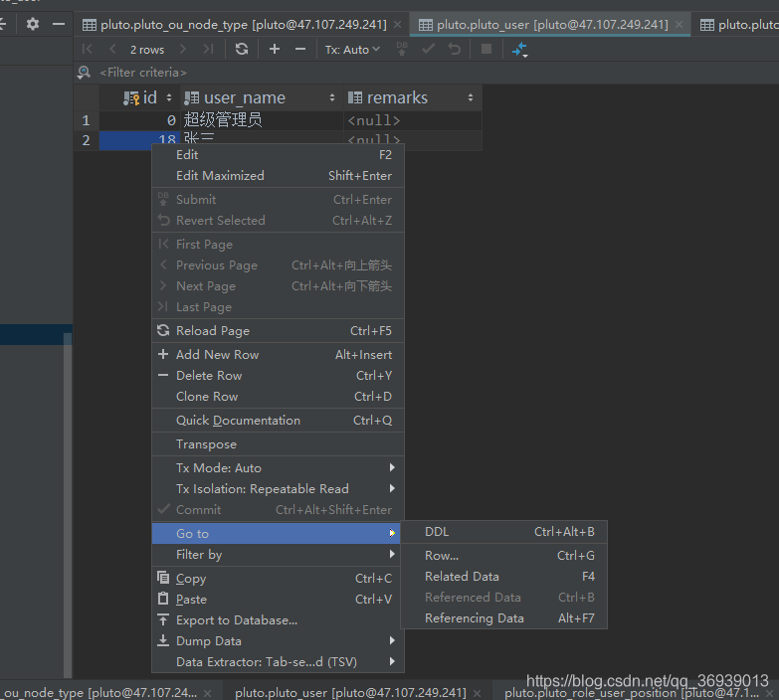
Task: Choose Export to Database menu item
Action: click(x=279, y=619)
